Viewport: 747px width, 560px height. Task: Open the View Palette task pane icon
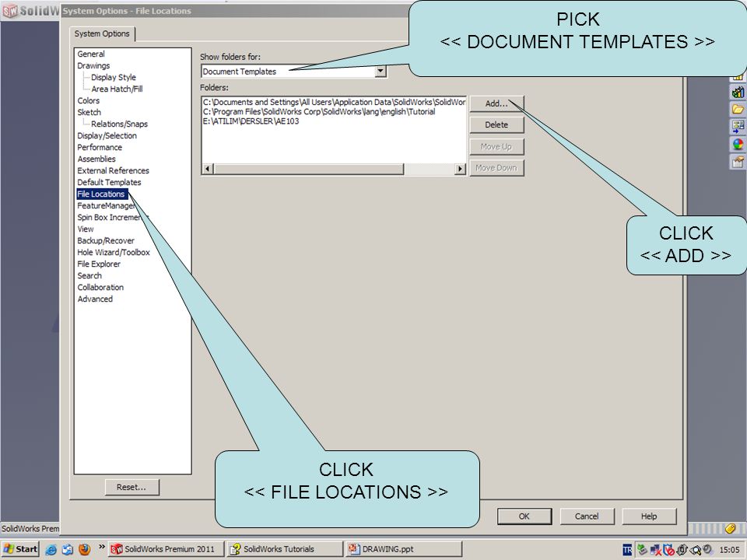[x=738, y=127]
